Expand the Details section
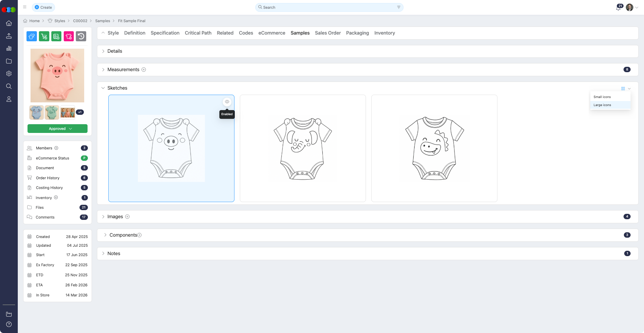This screenshot has height=333, width=644. (x=115, y=51)
